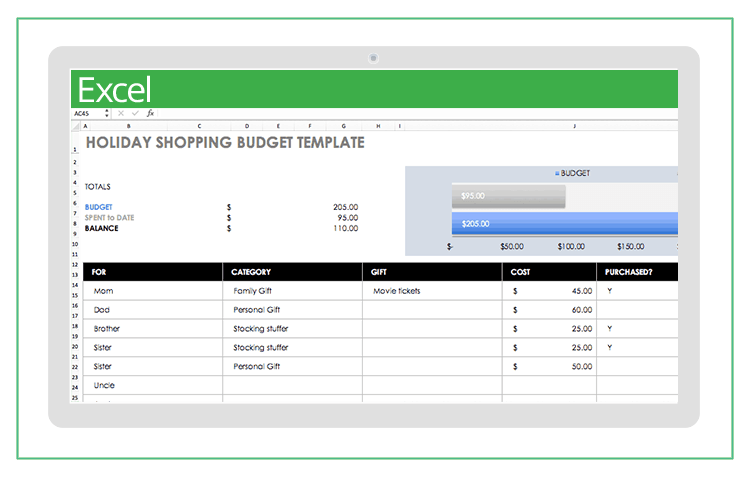Select the PURCHASED? cell for Brother

[637, 329]
